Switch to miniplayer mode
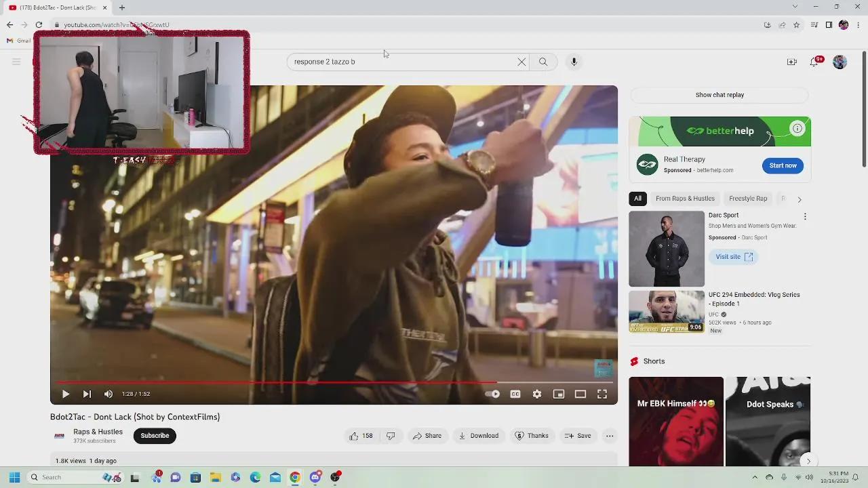This screenshot has width=868, height=488. click(x=559, y=394)
